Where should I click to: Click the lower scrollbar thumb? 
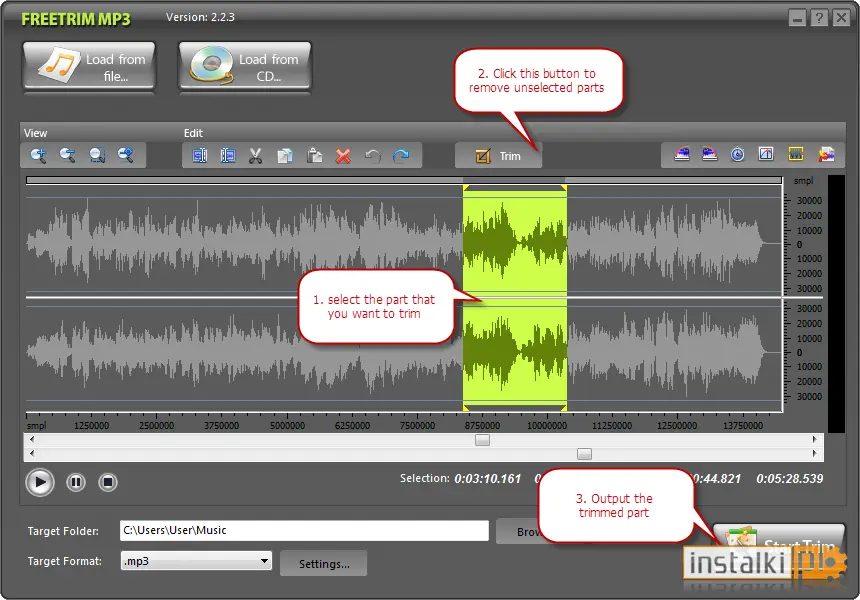[585, 454]
